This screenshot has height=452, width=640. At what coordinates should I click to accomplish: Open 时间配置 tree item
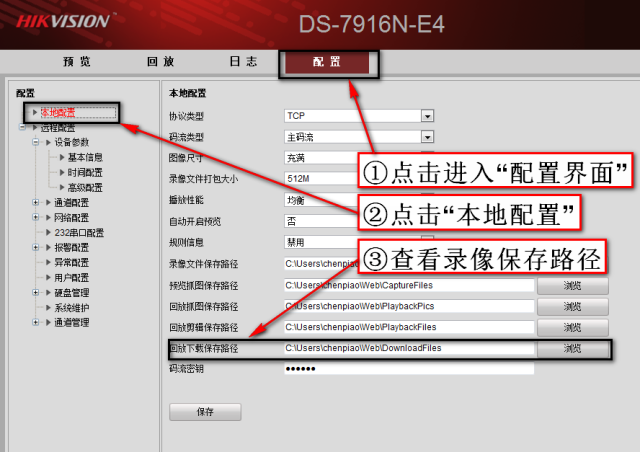point(85,172)
